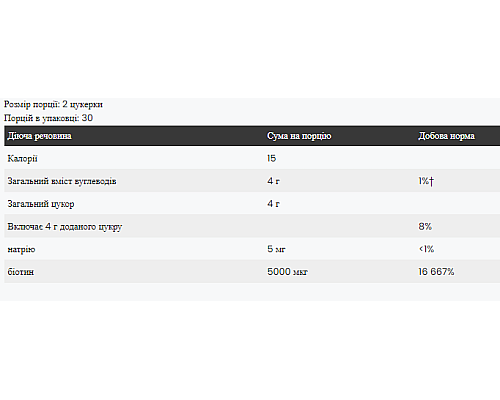
Task: Click the 'Сума на порцію' column header
Action: point(299,136)
